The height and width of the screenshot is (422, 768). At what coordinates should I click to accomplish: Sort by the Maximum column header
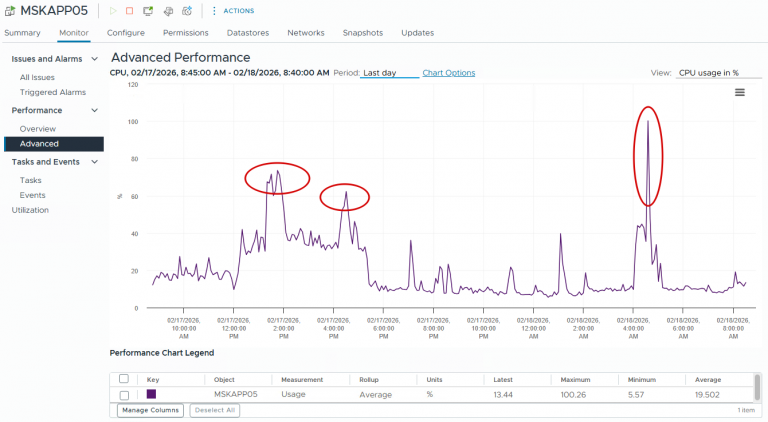pos(575,379)
